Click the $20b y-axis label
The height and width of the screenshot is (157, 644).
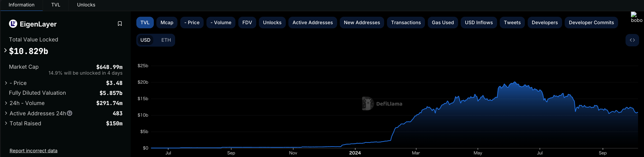tap(143, 82)
